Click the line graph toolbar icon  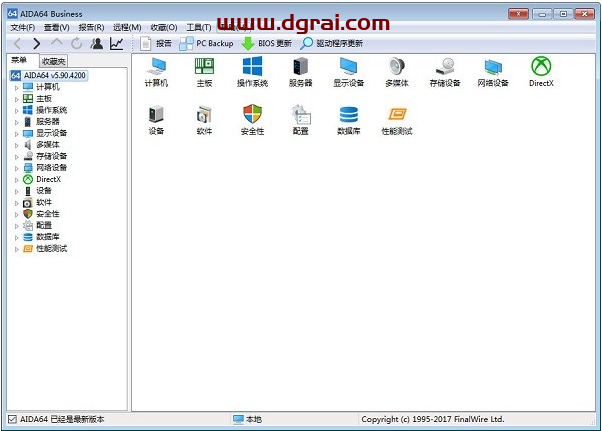(x=117, y=44)
